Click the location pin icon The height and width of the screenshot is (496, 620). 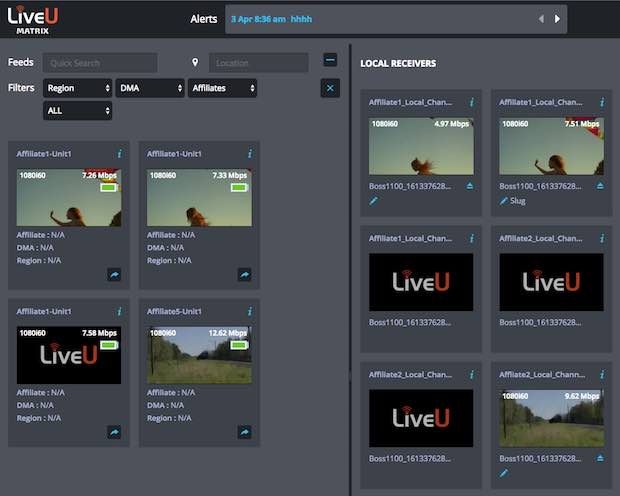coord(195,62)
